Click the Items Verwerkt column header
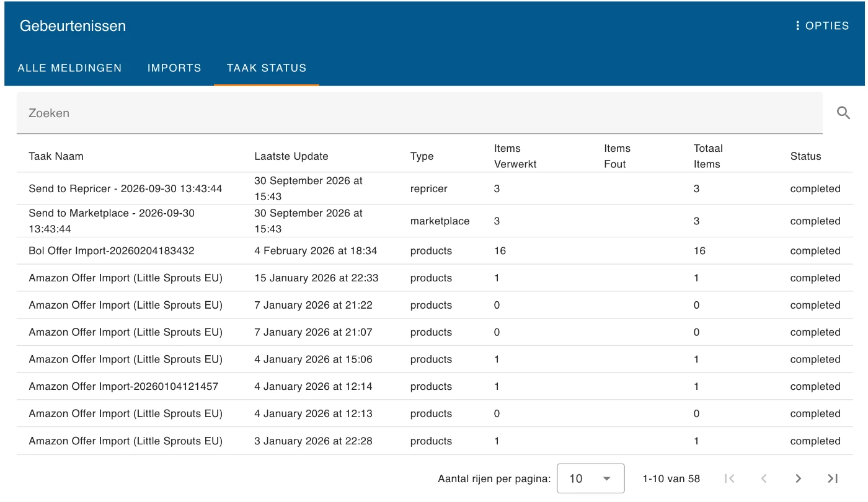The image size is (868, 502). [x=515, y=156]
